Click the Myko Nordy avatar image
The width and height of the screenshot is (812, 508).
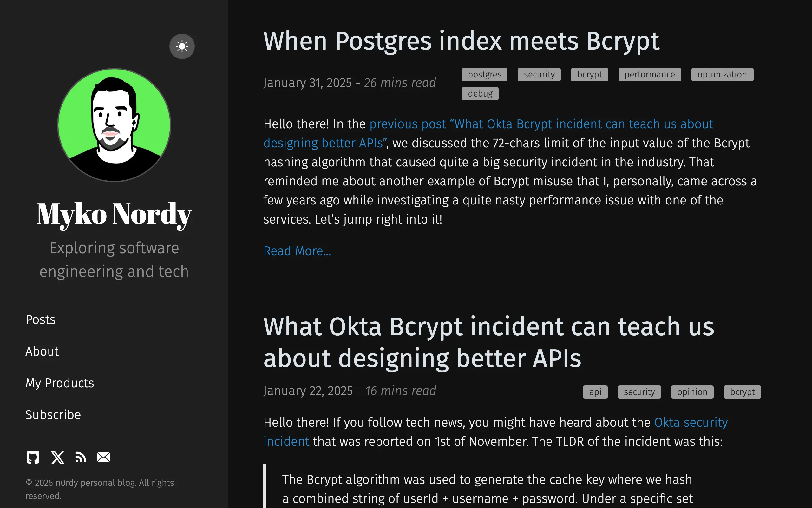click(x=114, y=125)
